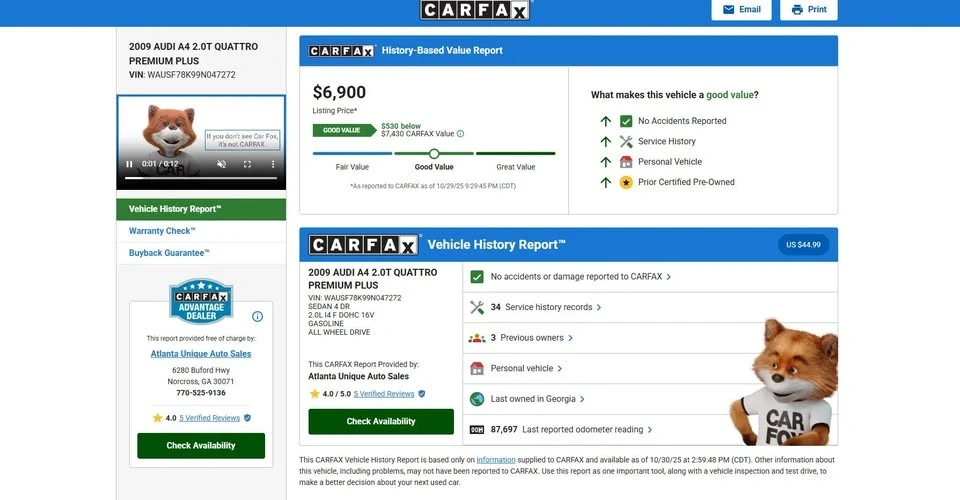Expand 3 Previous owners row
The image size is (960, 500).
(x=650, y=338)
